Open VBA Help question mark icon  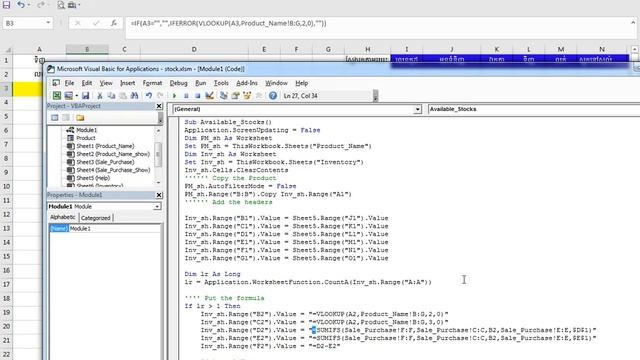[273, 96]
